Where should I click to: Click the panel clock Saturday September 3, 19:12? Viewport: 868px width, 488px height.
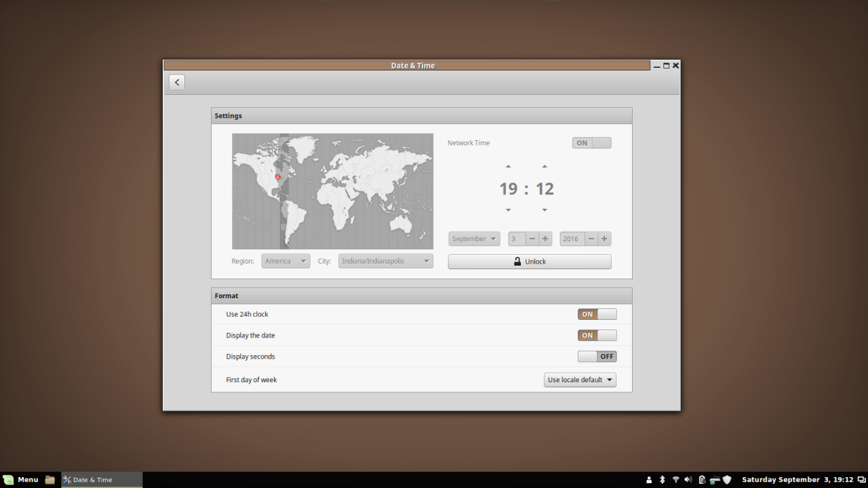click(797, 480)
